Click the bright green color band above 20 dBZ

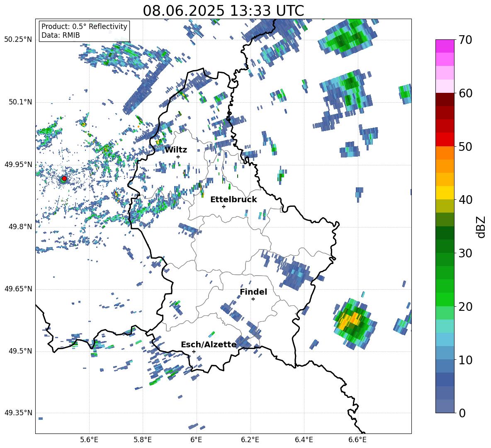(x=445, y=299)
